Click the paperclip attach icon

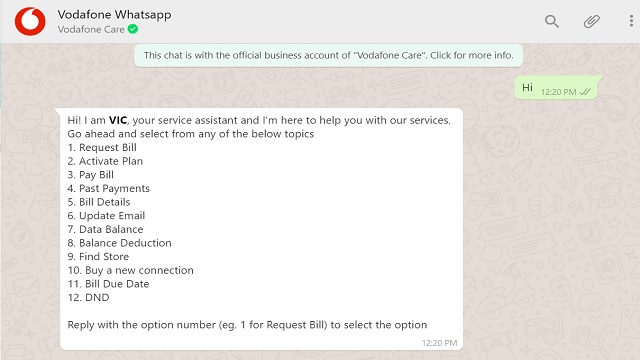coord(591,21)
